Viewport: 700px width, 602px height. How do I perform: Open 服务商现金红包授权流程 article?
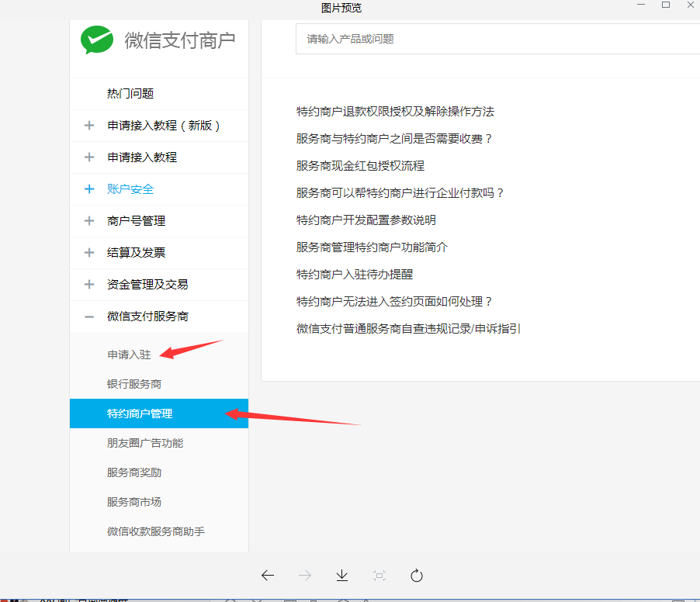coord(360,165)
